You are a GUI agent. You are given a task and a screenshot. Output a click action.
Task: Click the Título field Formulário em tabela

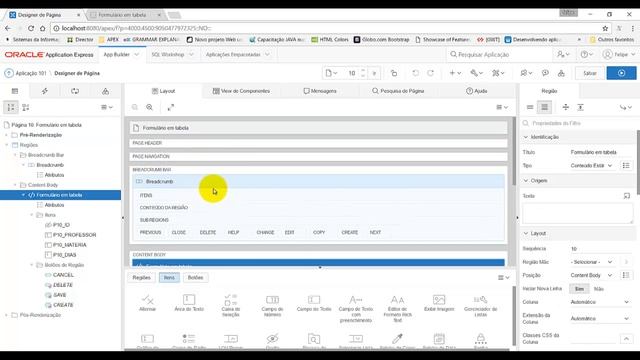pyautogui.click(x=601, y=152)
